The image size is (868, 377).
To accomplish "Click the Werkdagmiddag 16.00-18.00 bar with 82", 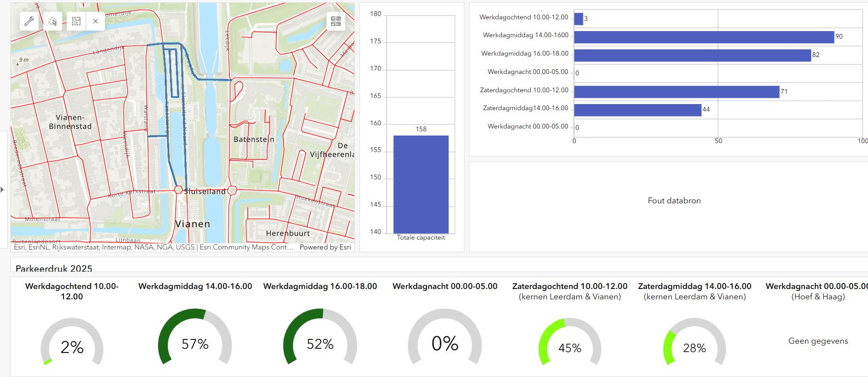I will point(692,56).
